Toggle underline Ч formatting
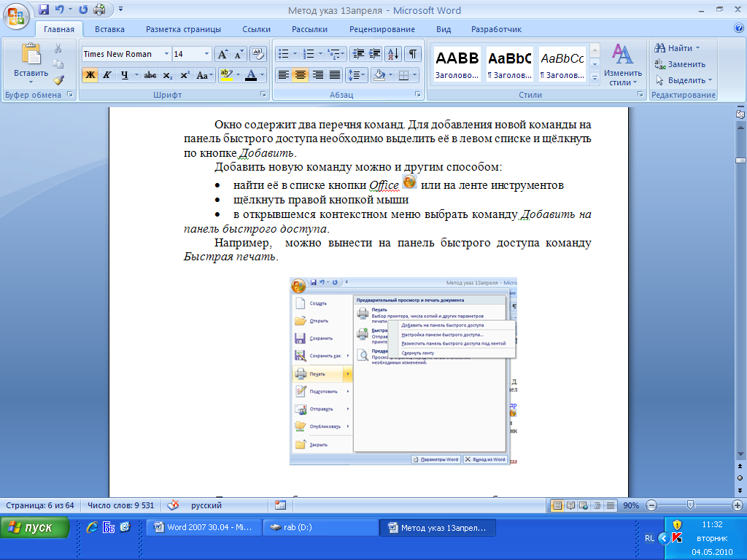This screenshot has height=560, width=747. click(x=124, y=75)
